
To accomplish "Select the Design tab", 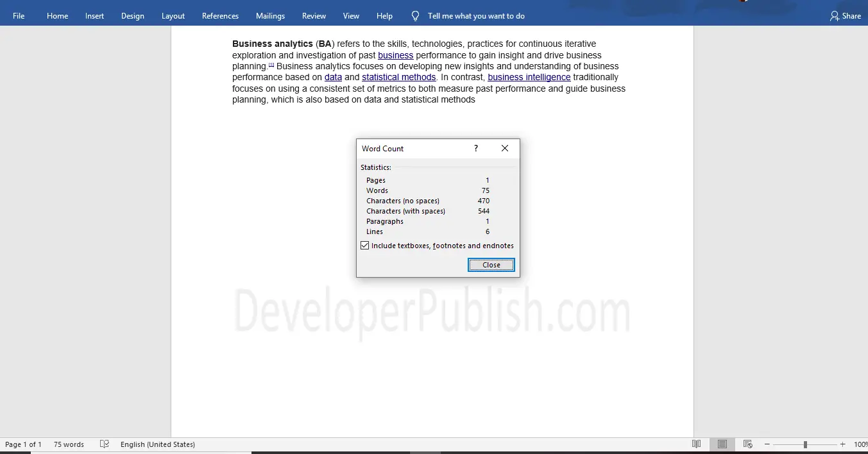I will pos(132,16).
